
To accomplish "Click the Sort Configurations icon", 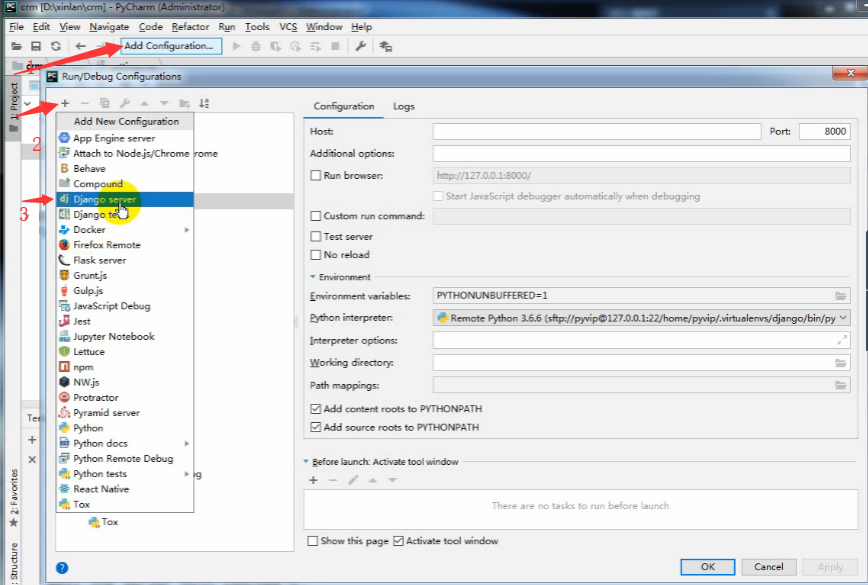I will click(x=204, y=103).
